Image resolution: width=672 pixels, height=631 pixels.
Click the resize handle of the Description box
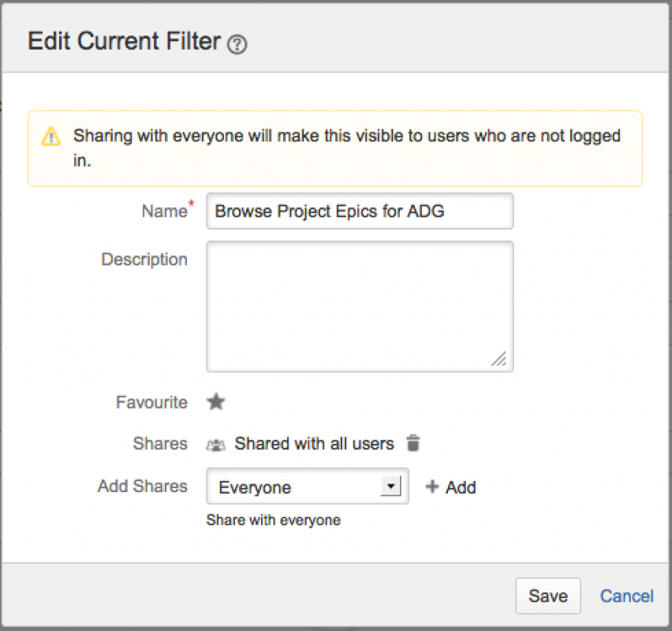498,359
